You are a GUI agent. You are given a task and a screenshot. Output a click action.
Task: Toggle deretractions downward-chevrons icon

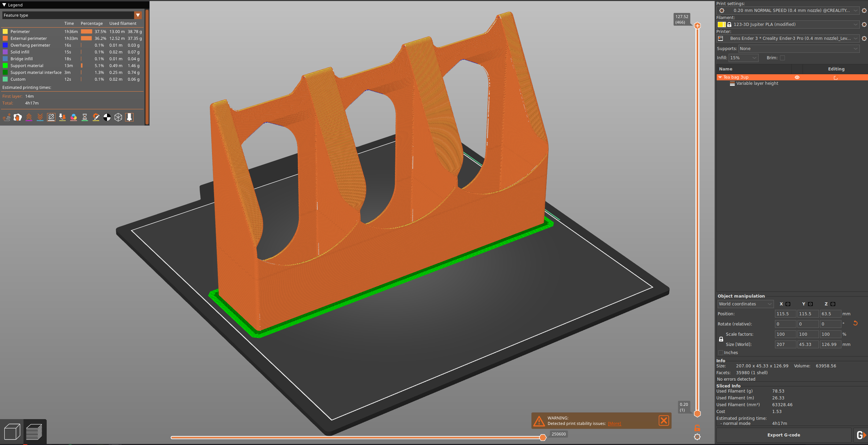pos(40,117)
